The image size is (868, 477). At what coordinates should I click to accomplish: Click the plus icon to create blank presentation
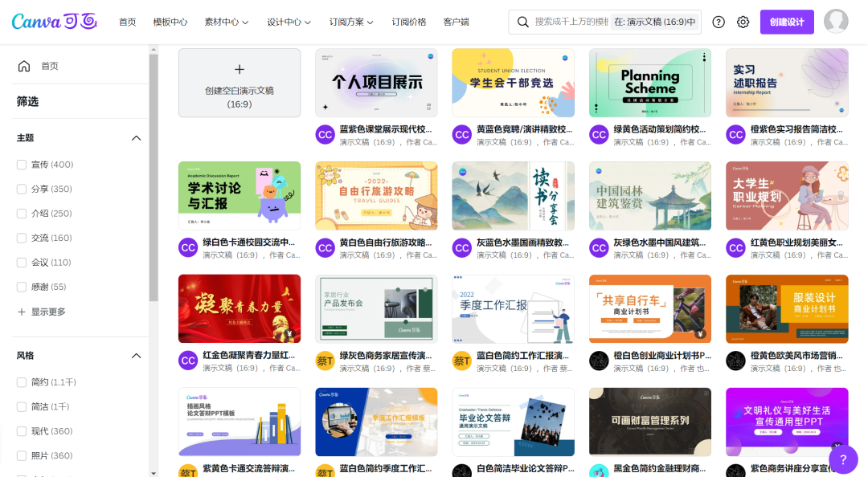240,70
